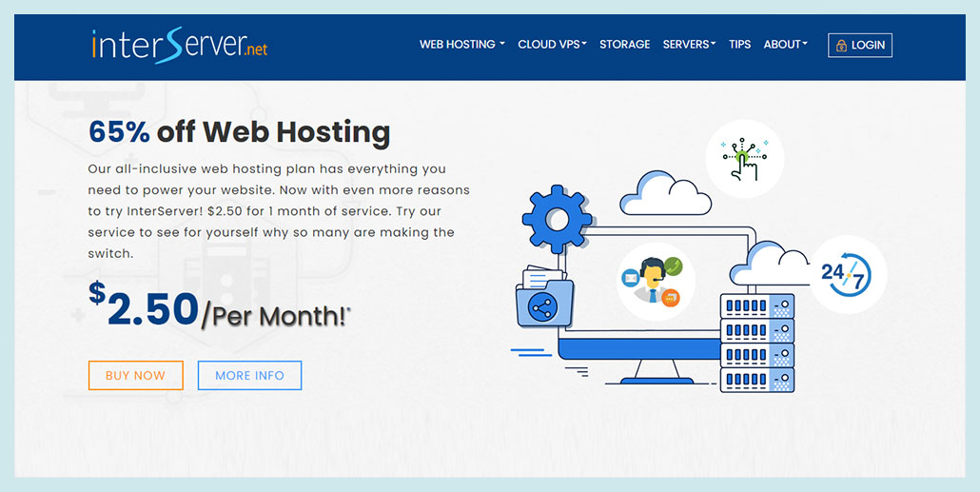
Task: Click the More Info button
Action: click(x=249, y=375)
